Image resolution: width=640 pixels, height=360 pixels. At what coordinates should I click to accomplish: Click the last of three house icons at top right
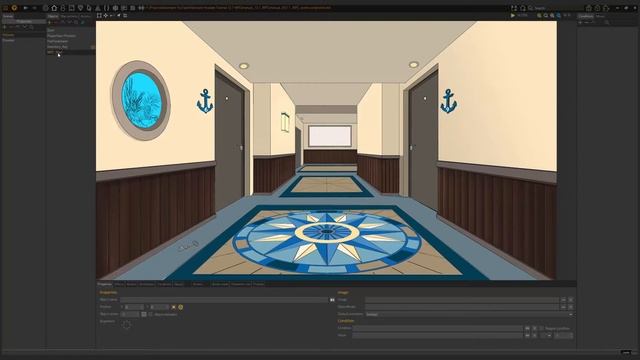coord(606,8)
